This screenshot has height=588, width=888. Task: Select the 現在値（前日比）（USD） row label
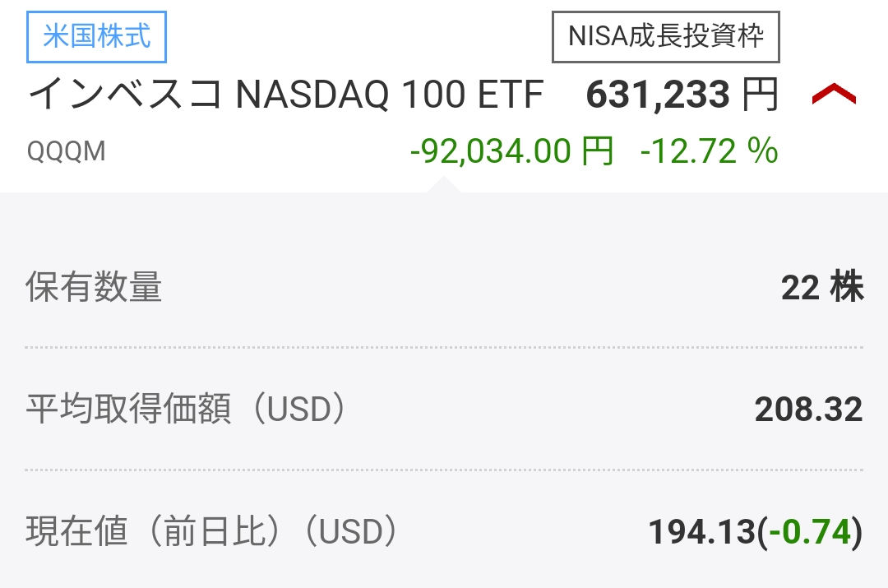pyautogui.click(x=212, y=531)
